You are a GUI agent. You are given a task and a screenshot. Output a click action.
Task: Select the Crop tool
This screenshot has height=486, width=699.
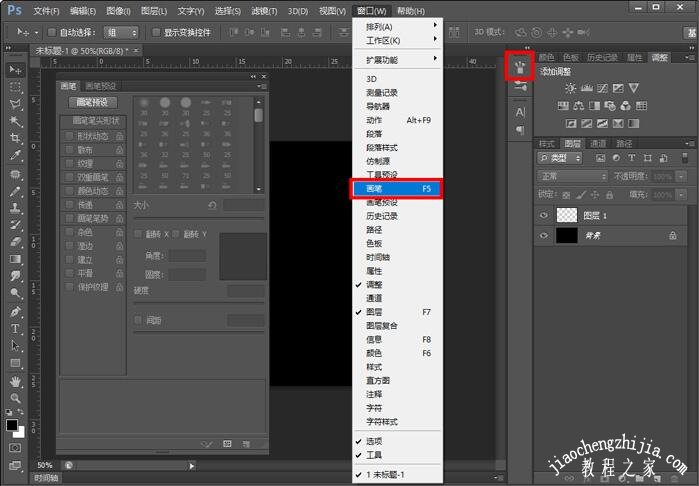click(x=15, y=139)
